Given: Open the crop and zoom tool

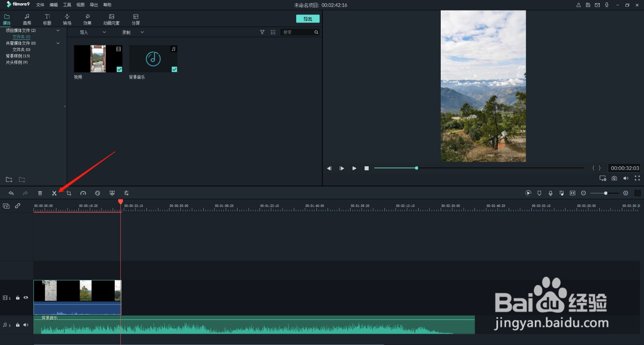Looking at the screenshot, I should [69, 193].
